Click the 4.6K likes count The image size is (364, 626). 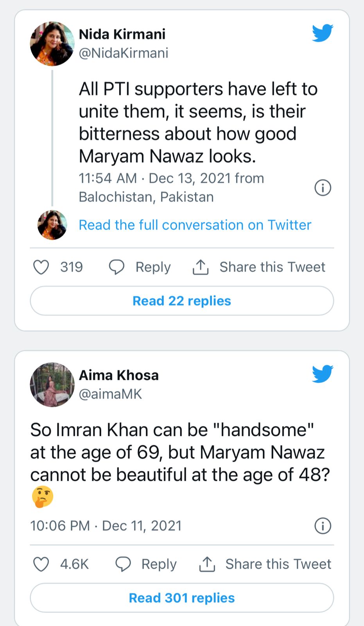(x=74, y=564)
